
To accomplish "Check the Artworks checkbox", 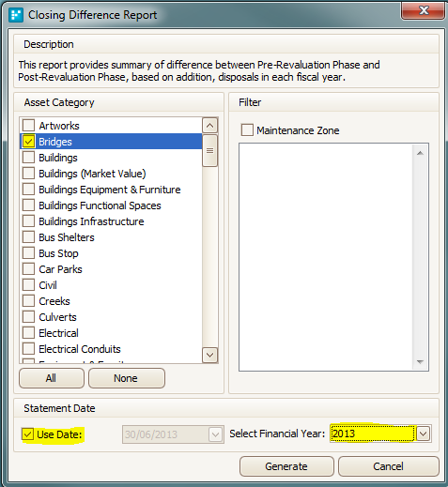I will pos(28,125).
